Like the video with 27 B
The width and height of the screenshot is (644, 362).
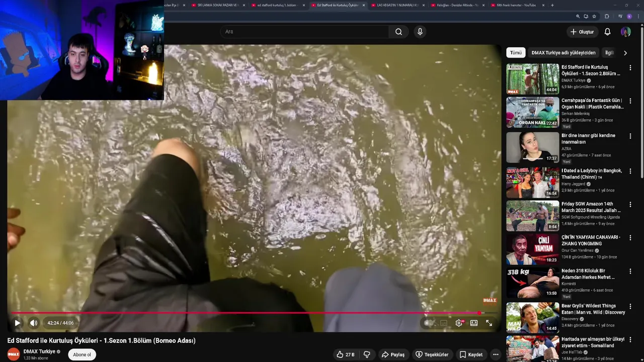coord(345,354)
